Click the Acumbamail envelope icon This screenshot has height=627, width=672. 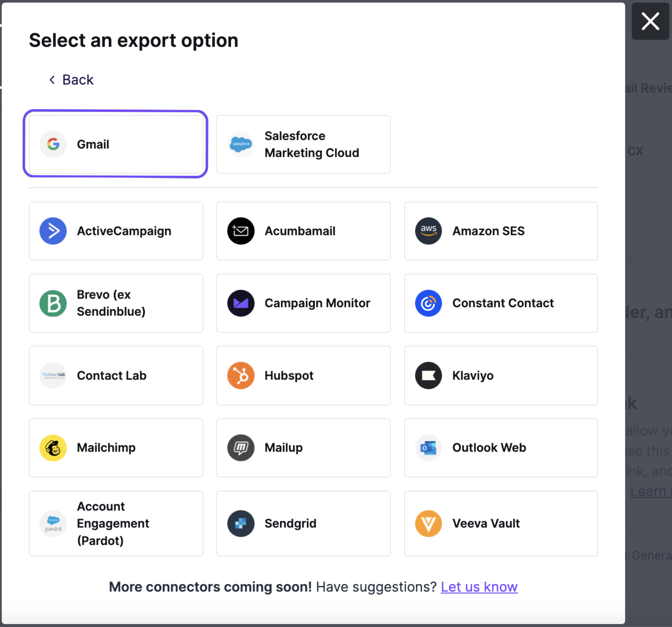tap(241, 231)
